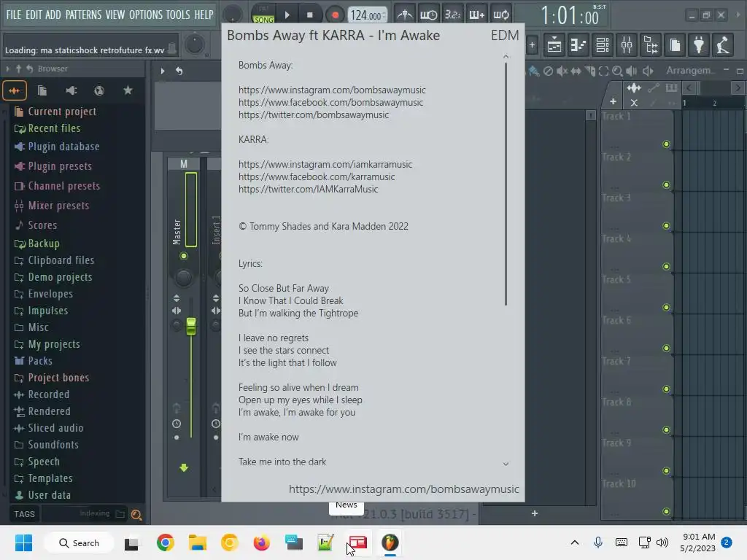Toggle the metronome icon
Viewport: 747px width, 560px height.
pos(405,15)
